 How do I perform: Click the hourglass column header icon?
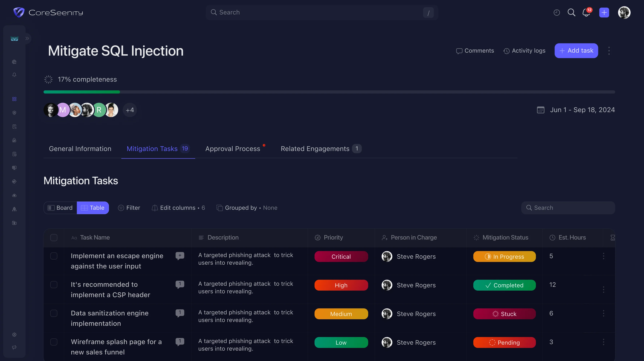coord(612,238)
